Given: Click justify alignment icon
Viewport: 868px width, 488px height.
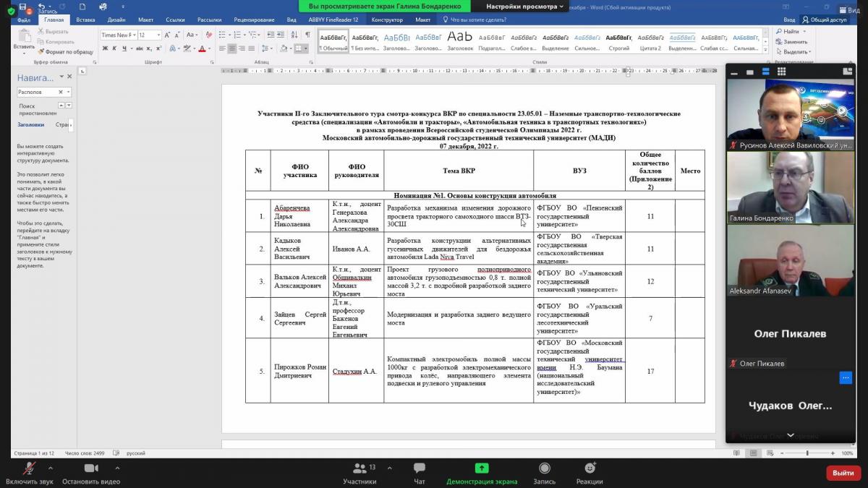Looking at the screenshot, I should click(252, 48).
